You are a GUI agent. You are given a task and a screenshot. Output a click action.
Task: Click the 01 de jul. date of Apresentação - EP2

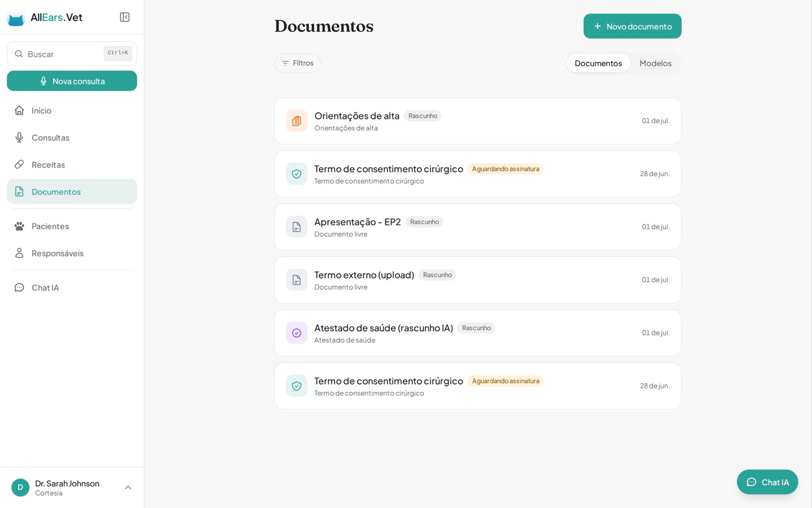pyautogui.click(x=656, y=227)
